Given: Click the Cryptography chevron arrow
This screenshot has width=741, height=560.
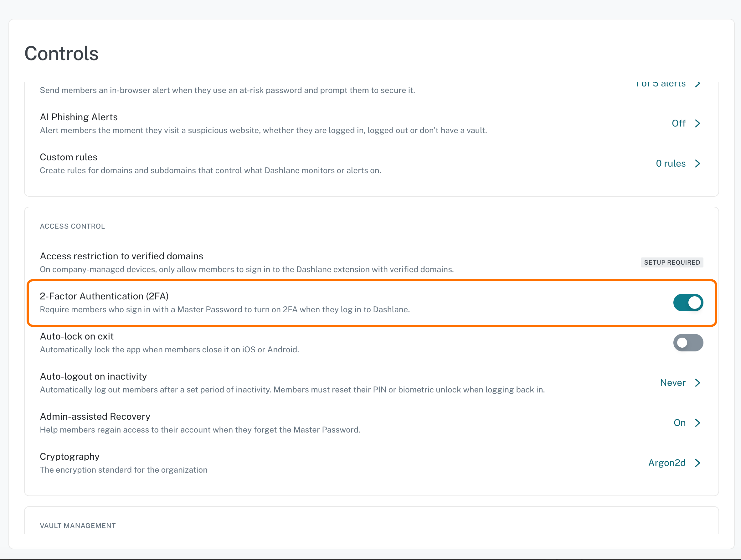Looking at the screenshot, I should [x=697, y=463].
